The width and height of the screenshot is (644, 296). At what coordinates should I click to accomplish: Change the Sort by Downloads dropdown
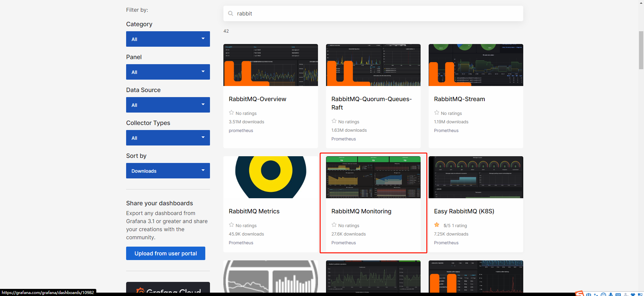point(168,171)
